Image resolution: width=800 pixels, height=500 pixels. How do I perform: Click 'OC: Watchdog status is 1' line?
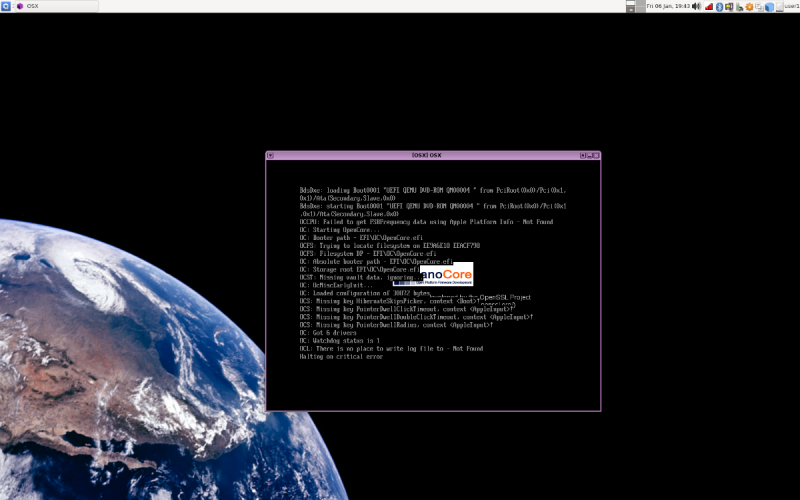[339, 341]
